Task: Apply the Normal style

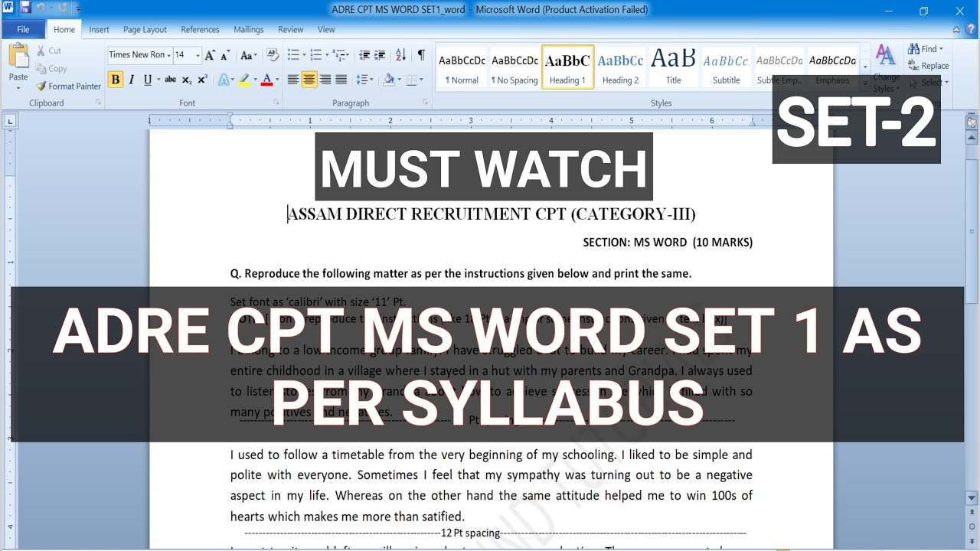Action: tap(462, 67)
